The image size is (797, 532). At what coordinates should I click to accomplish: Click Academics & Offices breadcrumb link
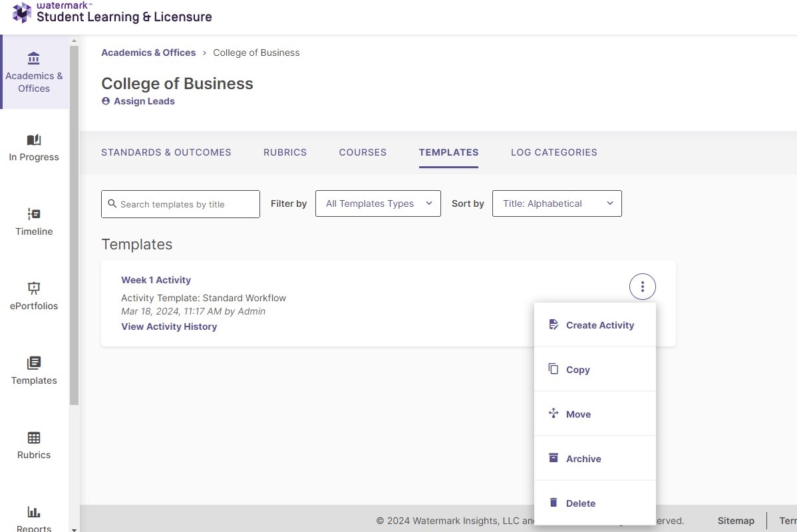point(148,53)
